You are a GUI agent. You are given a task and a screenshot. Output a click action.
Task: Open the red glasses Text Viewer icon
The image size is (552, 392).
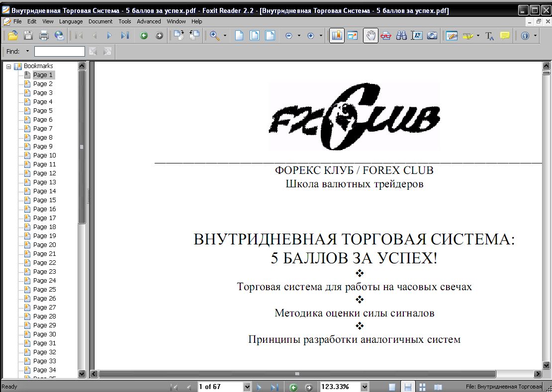386,35
